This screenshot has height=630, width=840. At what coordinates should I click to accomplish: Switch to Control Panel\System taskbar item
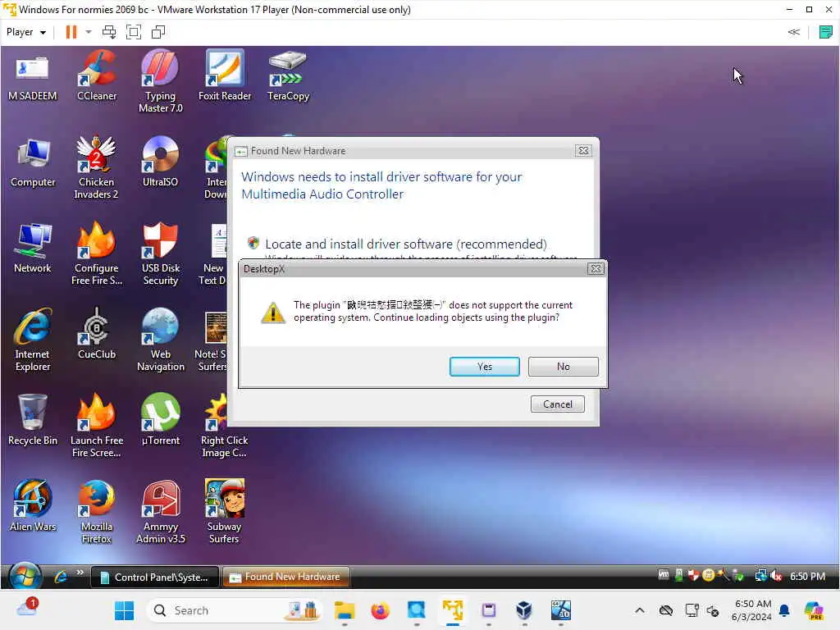point(155,577)
